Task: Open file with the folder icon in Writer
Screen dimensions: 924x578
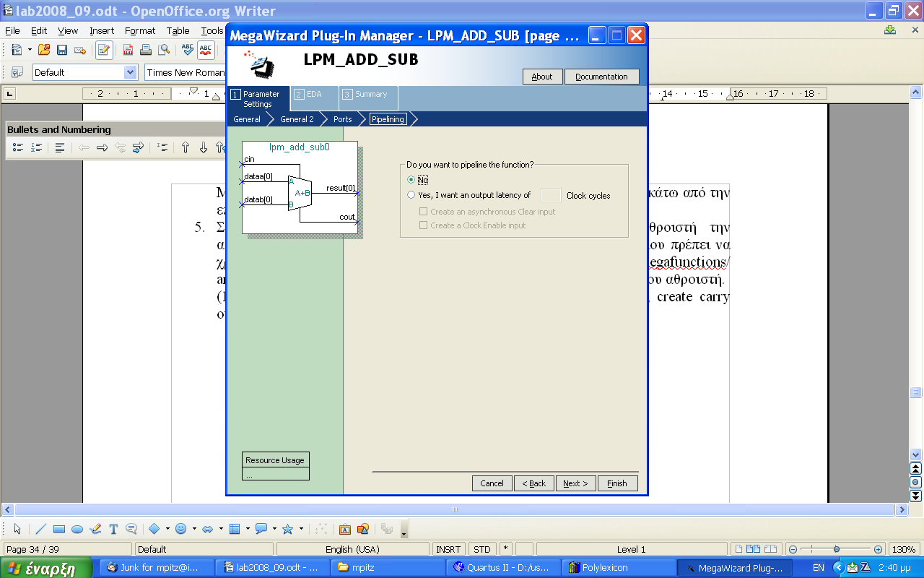Action: click(x=45, y=50)
